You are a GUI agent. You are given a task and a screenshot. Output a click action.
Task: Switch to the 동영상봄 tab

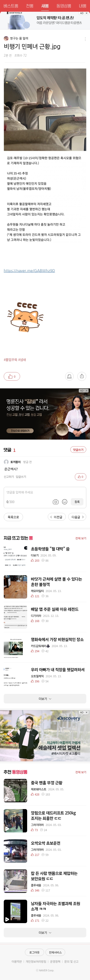pos(64,6)
